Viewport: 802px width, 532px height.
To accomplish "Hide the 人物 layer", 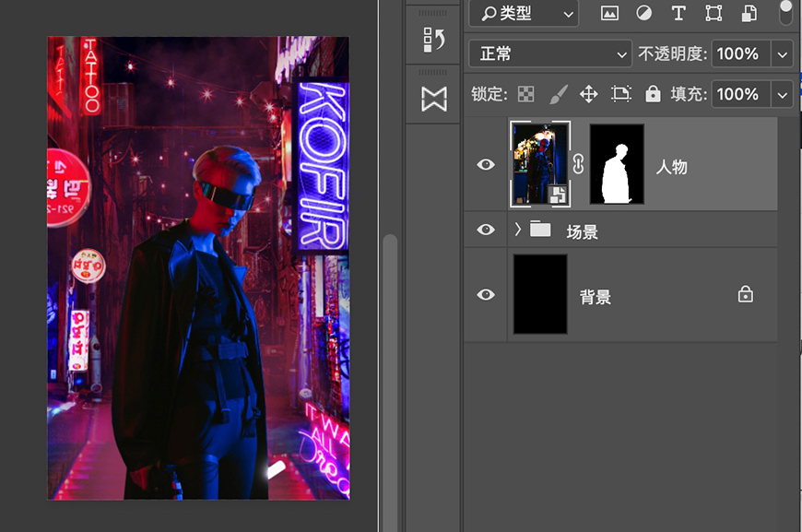I will (484, 164).
